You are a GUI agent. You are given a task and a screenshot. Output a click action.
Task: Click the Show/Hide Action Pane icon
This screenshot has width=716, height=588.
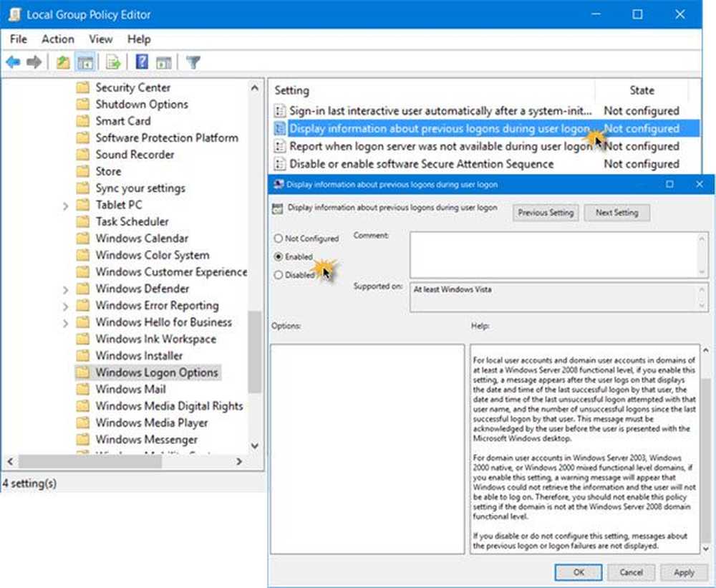163,63
